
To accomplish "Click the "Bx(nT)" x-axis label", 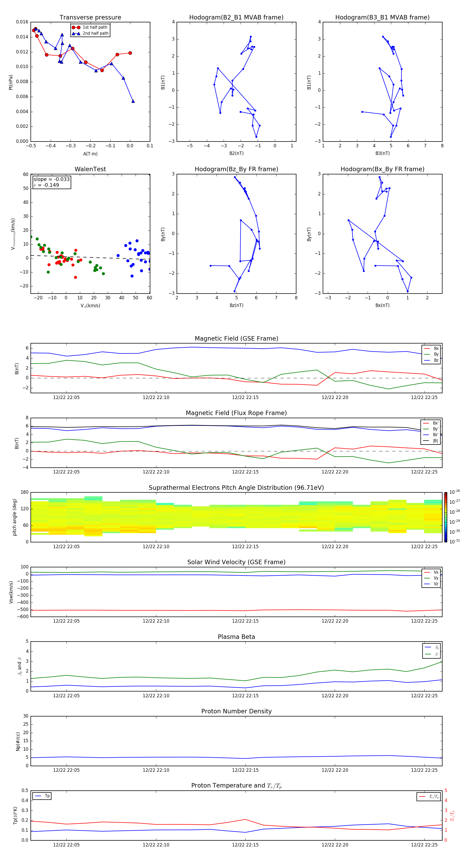I will pos(382,305).
